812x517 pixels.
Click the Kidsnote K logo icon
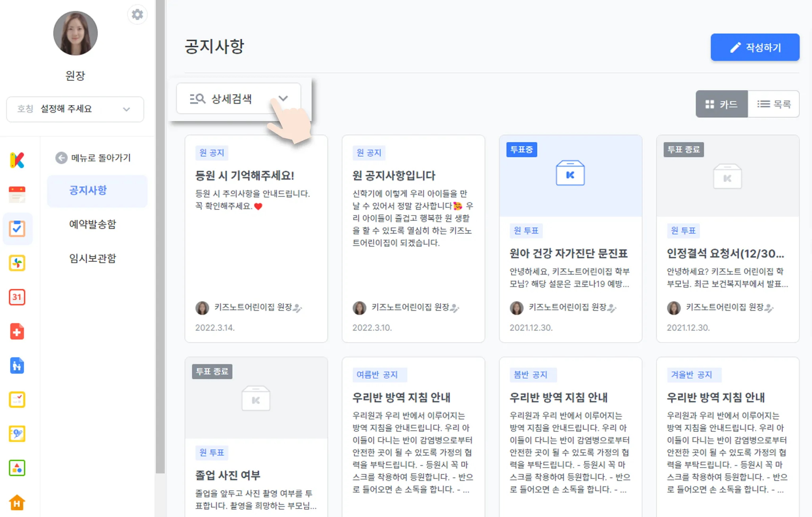[17, 160]
